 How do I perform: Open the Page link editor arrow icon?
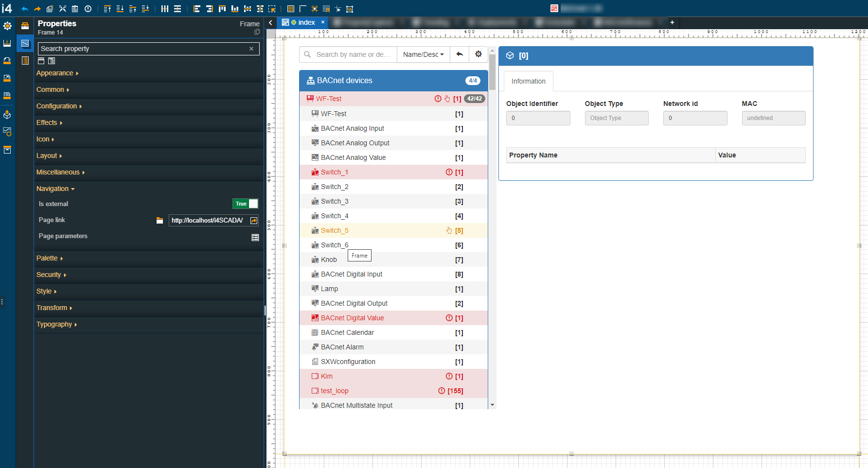(x=254, y=221)
